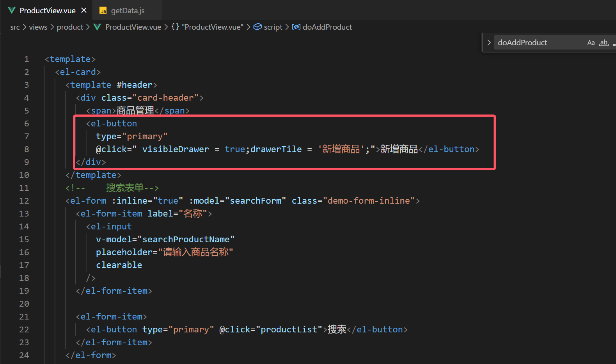616x364 pixels.
Task: Click 搜索 button text on line 22
Action: coord(337,330)
